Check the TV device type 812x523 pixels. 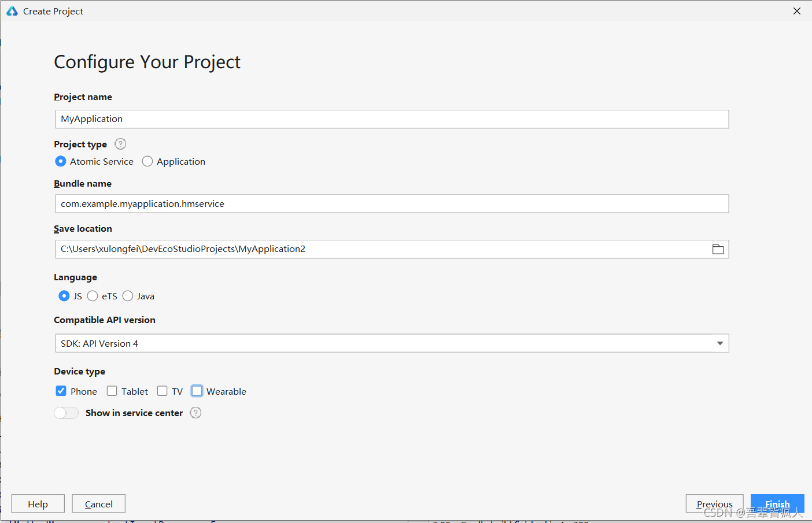click(163, 391)
